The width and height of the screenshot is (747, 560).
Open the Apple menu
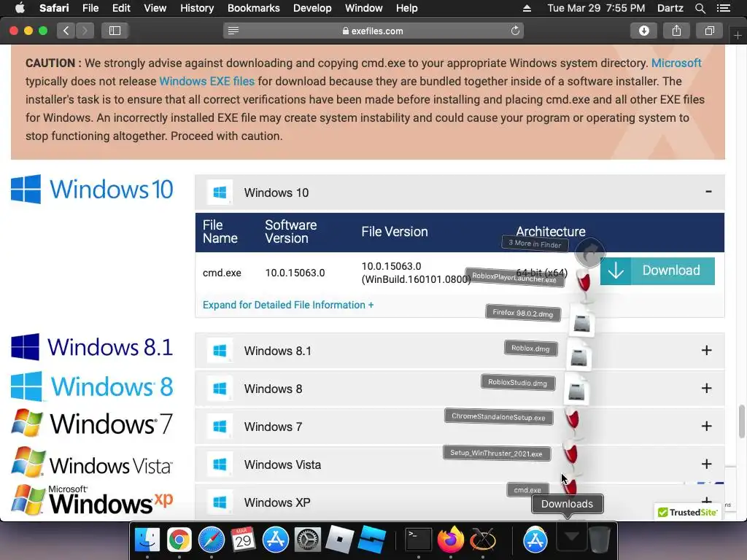click(20, 8)
